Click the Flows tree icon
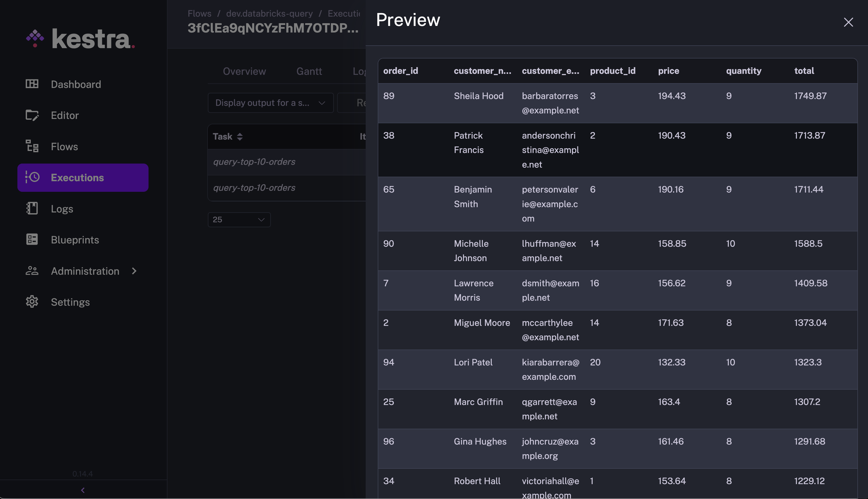 coord(32,146)
